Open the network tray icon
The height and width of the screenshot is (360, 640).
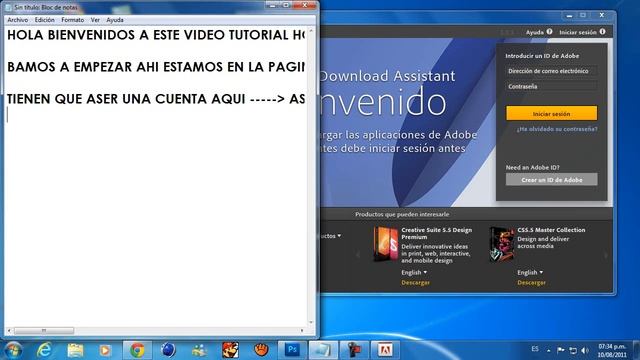click(573, 350)
